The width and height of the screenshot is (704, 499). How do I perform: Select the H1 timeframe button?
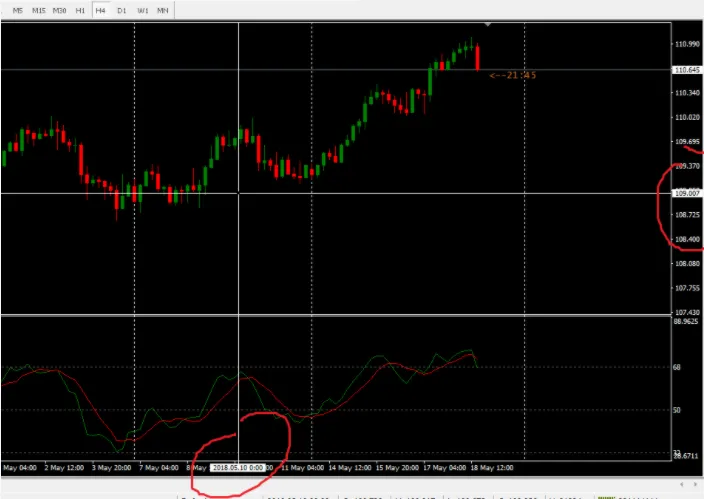click(80, 10)
